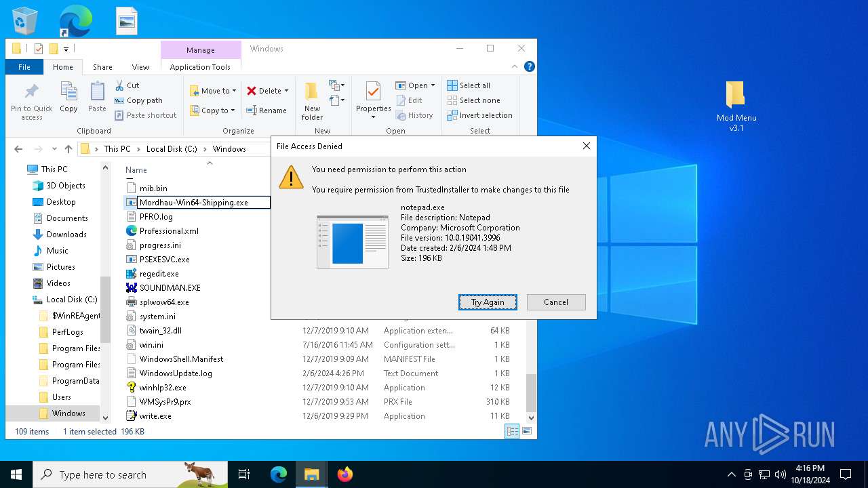868x488 pixels.
Task: Open the Application Tools tab
Action: (200, 67)
